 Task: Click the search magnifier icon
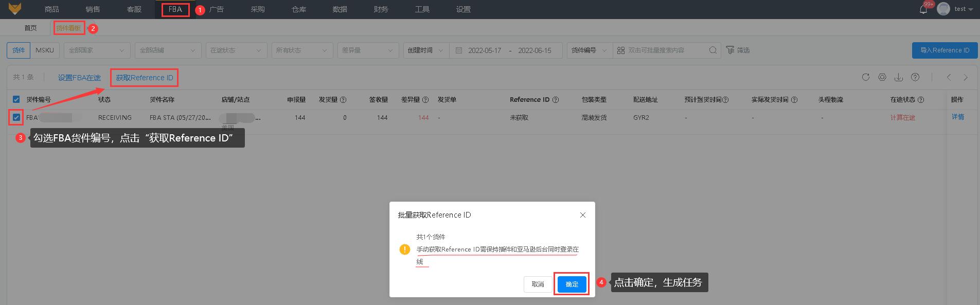click(x=712, y=50)
